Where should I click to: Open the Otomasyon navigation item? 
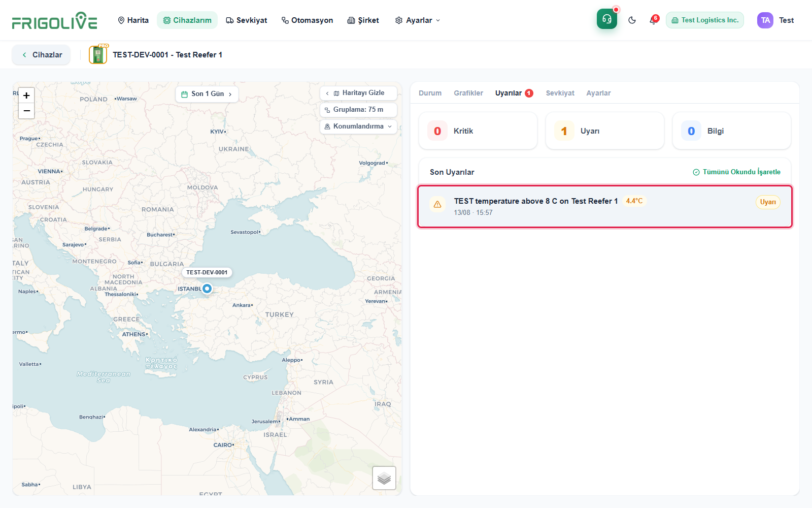pos(308,20)
